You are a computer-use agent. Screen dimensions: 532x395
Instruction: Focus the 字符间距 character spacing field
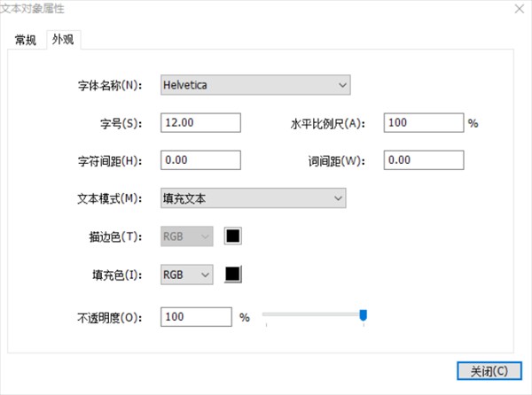tap(200, 160)
